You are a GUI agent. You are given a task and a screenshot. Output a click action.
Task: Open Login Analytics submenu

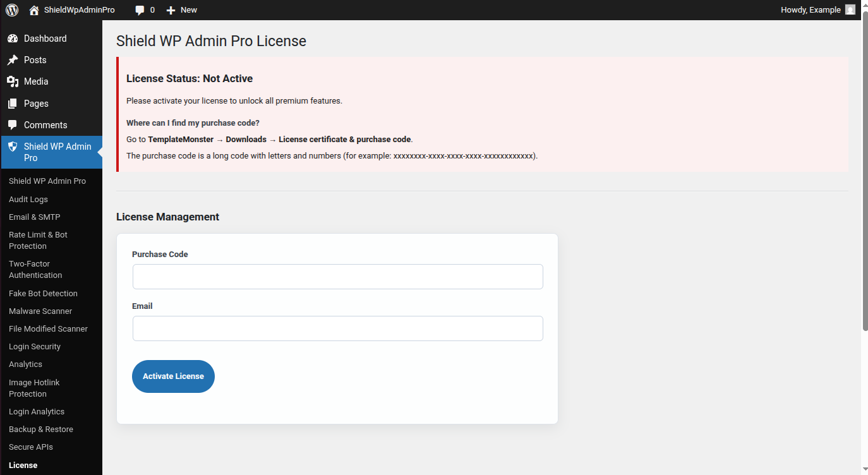37,412
